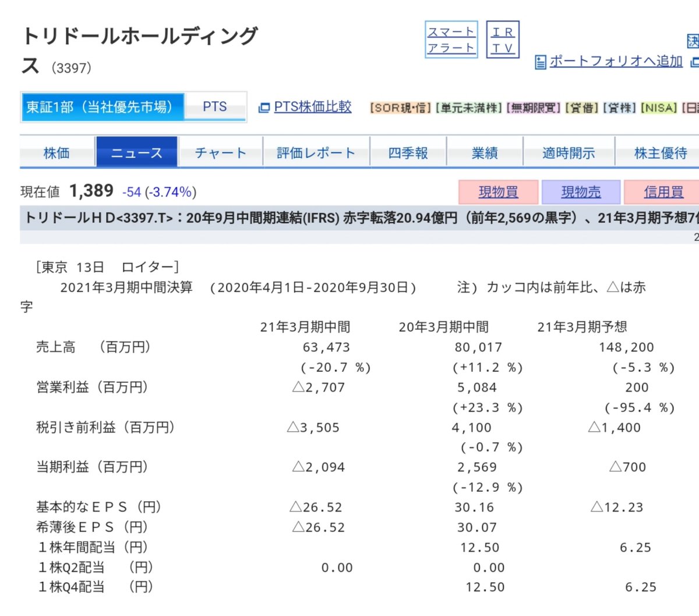This screenshot has width=699, height=616.
Task: Click the 貸株 badge
Action: 619,108
